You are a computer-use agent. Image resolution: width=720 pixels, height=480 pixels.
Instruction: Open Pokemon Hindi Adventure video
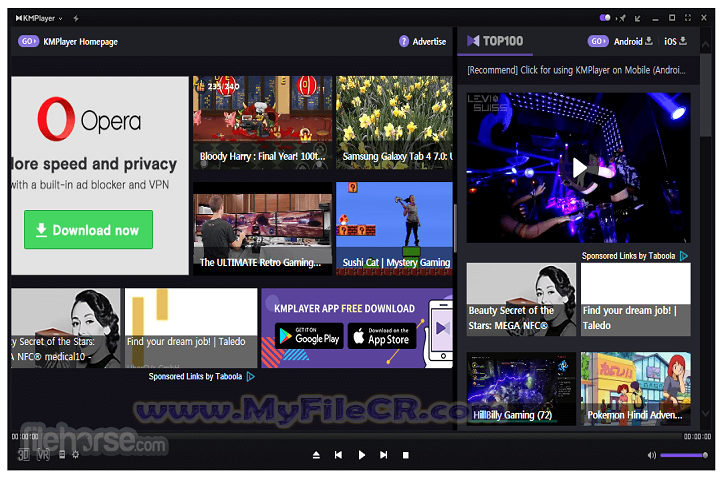(636, 389)
